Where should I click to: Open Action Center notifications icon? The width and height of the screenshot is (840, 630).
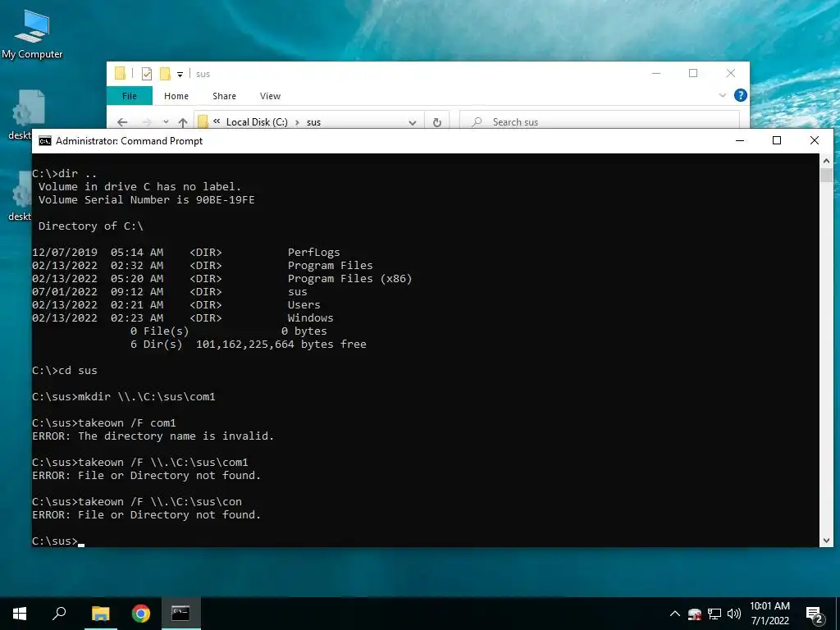coord(814,614)
